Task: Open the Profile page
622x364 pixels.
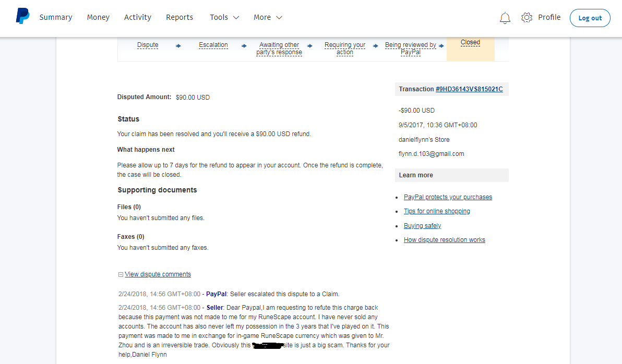Action: click(549, 17)
